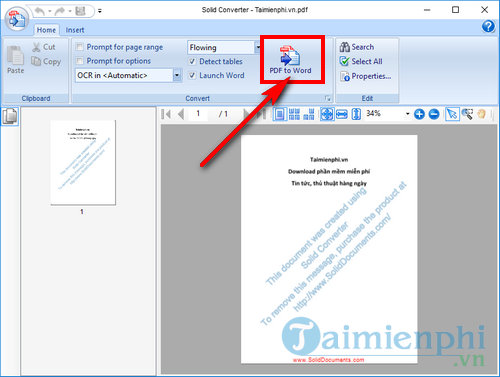The height and width of the screenshot is (377, 500).
Task: Select single page view layout icon
Action: tap(279, 114)
